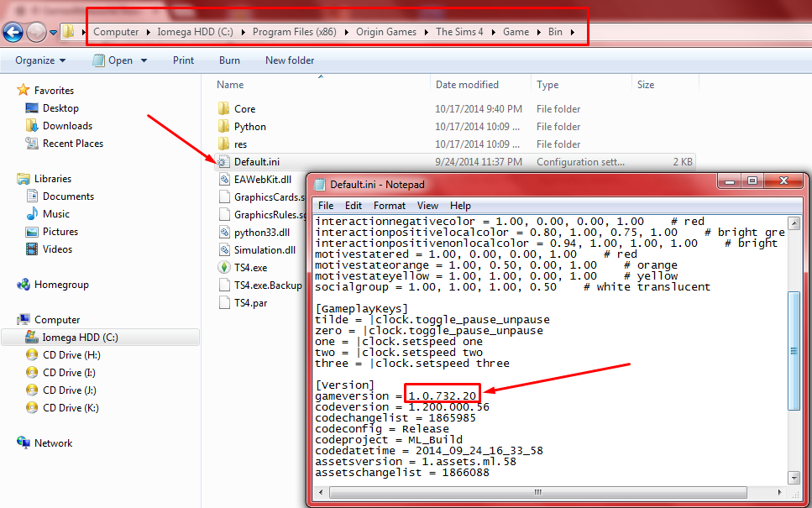
Task: Sort files by Date modified column
Action: point(467,85)
